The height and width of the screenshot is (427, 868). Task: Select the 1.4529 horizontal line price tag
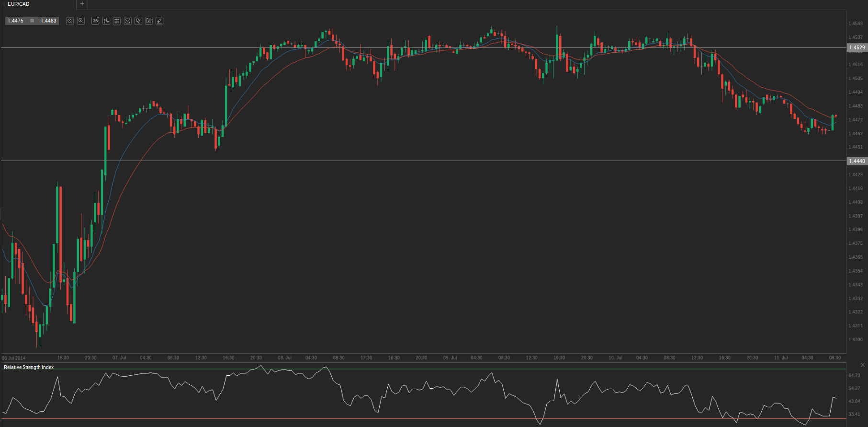click(x=857, y=48)
